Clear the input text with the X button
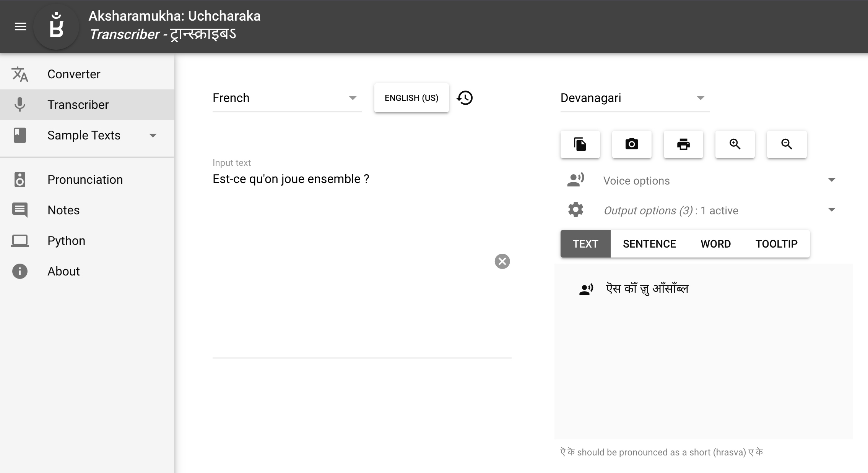This screenshot has height=473, width=868. click(x=502, y=261)
